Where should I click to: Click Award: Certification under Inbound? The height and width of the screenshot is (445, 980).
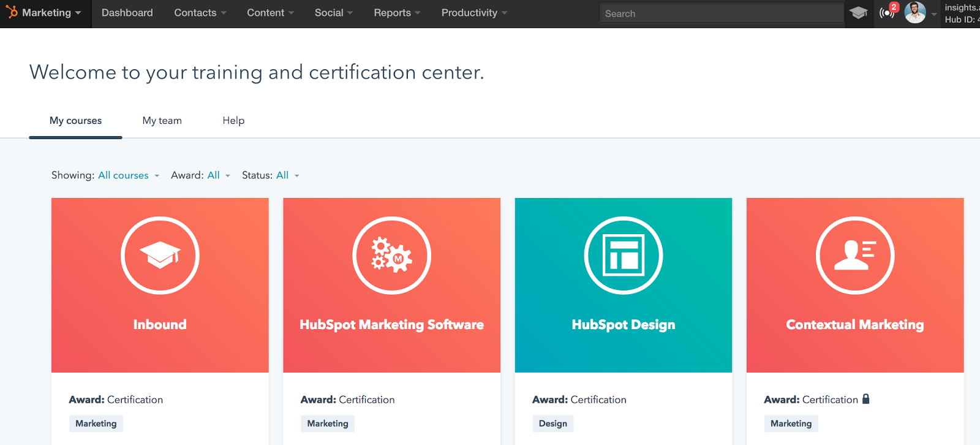click(116, 400)
